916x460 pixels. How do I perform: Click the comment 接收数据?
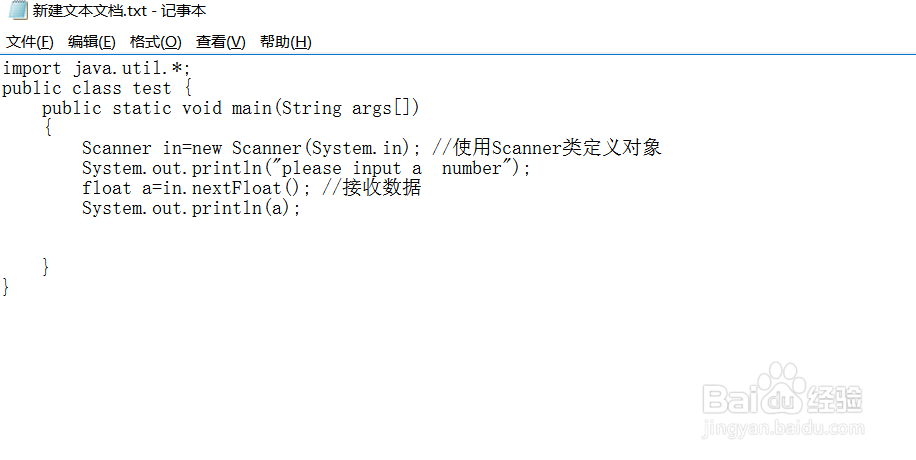(x=381, y=188)
